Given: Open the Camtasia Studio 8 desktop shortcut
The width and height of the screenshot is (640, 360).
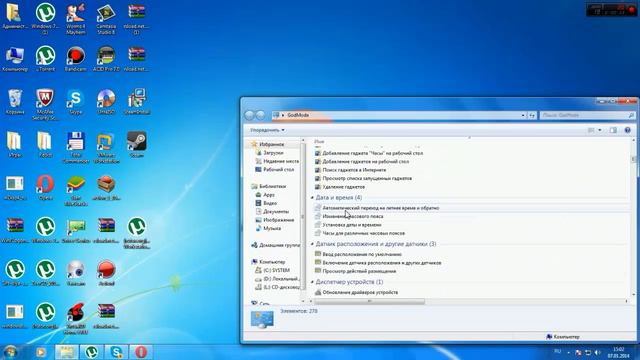Looking at the screenshot, I should coord(106,19).
